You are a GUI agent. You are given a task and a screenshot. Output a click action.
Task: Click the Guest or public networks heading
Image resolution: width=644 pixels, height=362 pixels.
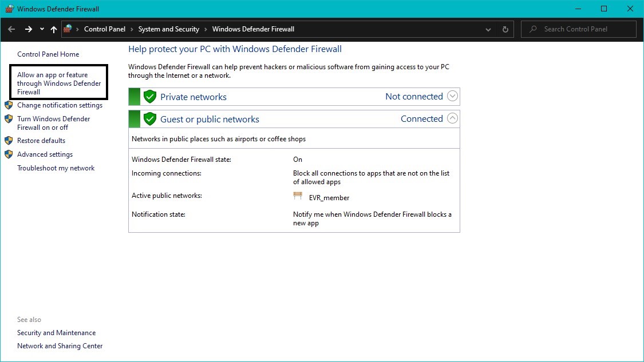pos(210,119)
